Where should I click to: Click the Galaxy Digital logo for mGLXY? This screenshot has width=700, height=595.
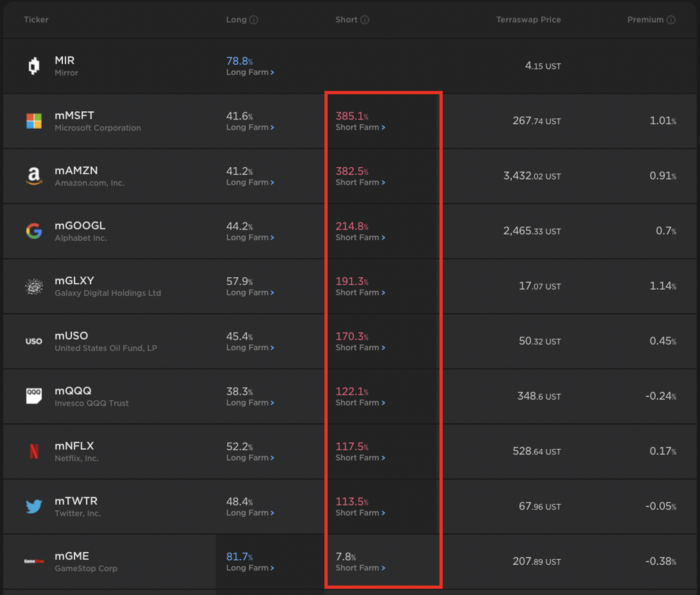34,286
